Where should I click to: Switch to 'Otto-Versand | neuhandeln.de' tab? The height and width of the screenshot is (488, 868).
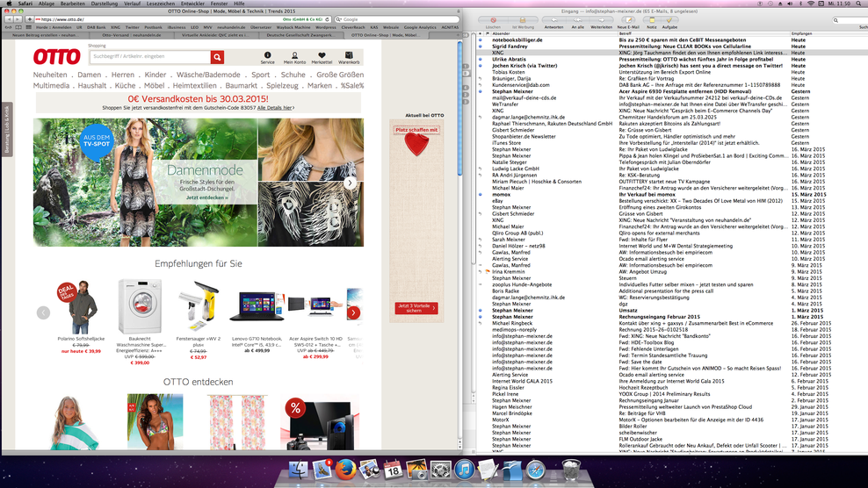click(132, 35)
